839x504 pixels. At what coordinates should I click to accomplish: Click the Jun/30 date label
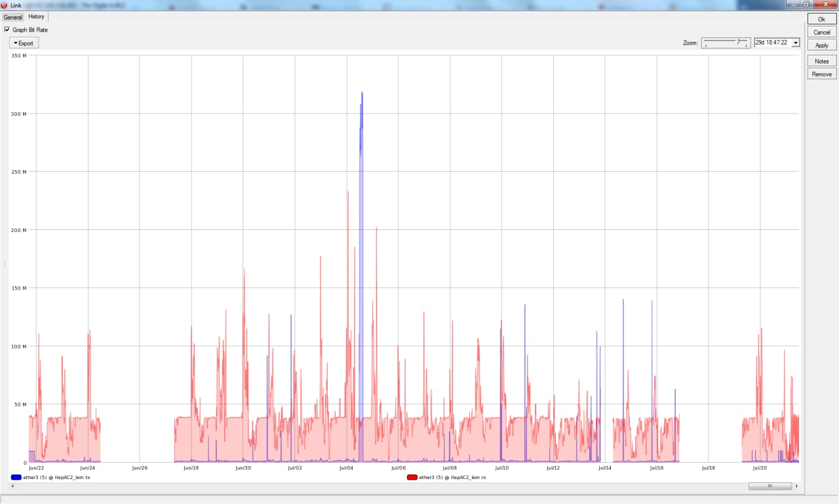click(x=243, y=468)
